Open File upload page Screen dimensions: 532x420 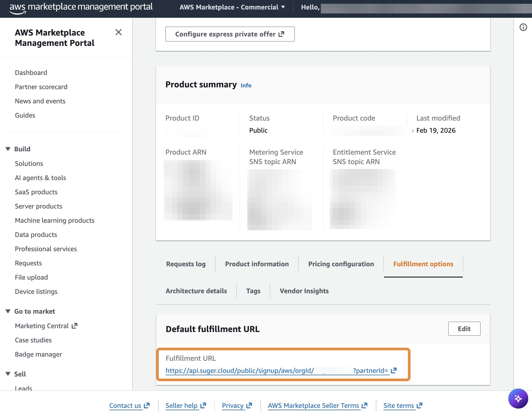coord(31,277)
